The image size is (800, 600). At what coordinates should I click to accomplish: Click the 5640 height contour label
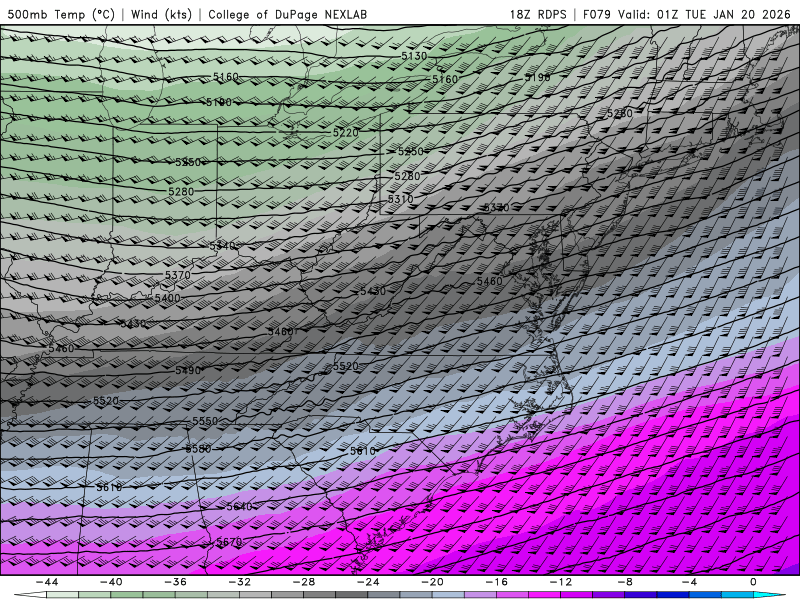tap(239, 507)
